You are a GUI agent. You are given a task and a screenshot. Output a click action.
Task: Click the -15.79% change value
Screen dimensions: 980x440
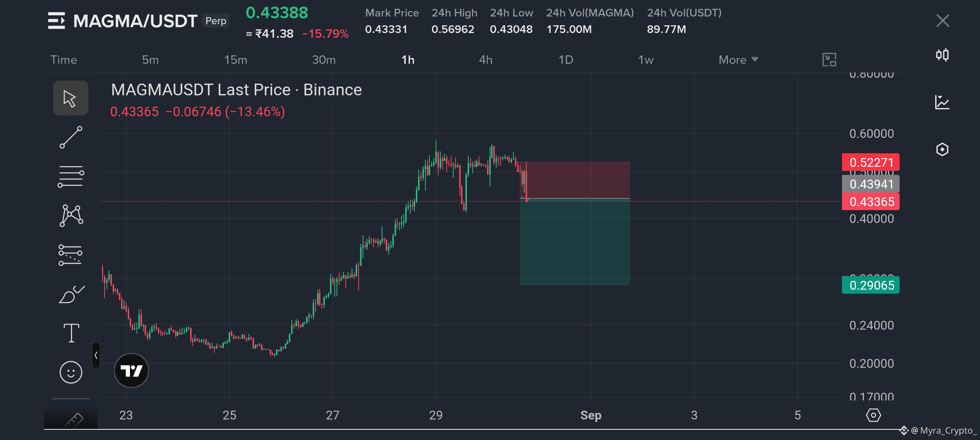pos(325,34)
